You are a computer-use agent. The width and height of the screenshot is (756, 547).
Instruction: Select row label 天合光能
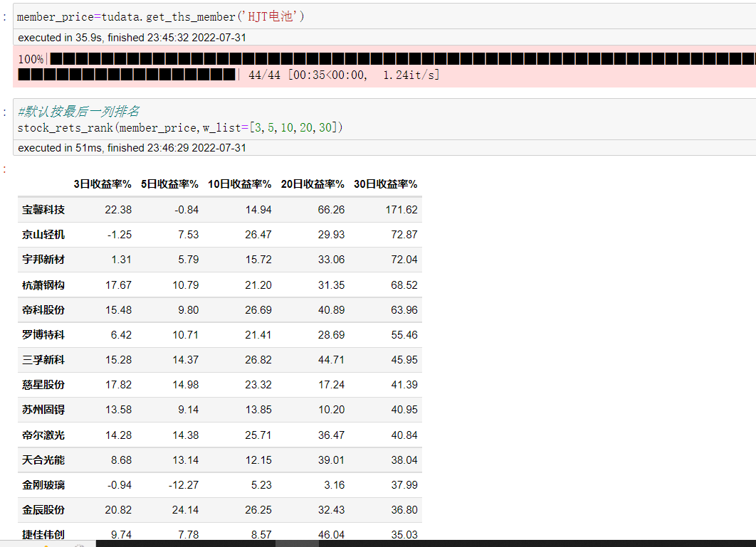[43, 460]
